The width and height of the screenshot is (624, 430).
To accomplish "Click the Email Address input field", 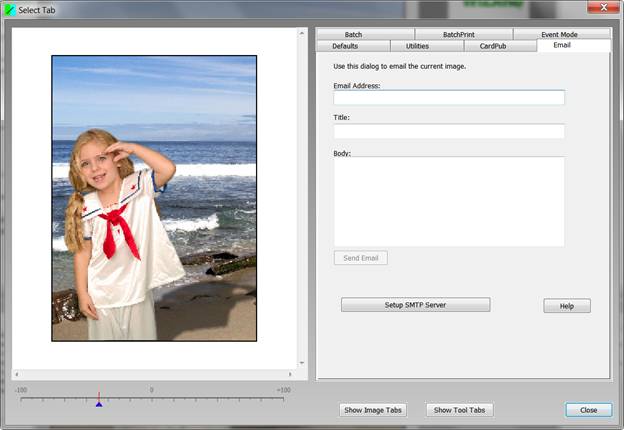I will click(449, 98).
